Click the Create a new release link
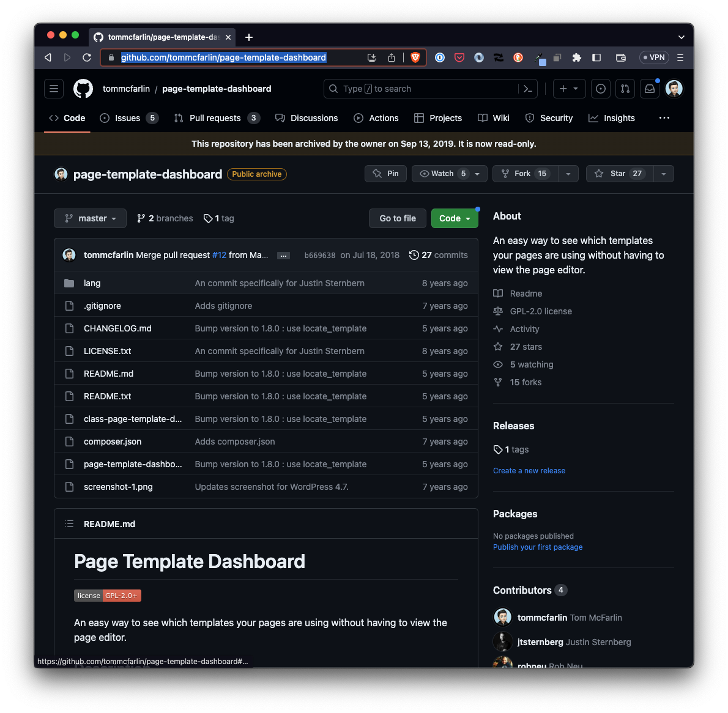Viewport: 728px width, 713px height. click(x=529, y=471)
